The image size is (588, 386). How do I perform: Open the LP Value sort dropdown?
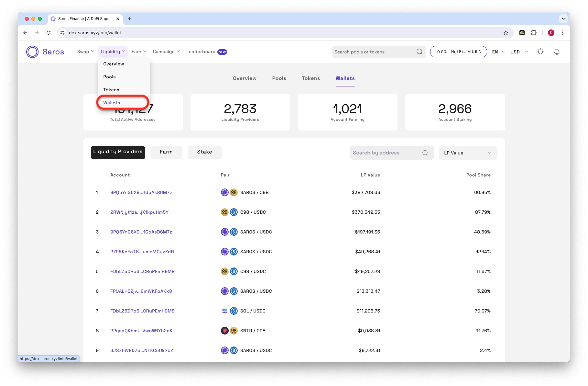pyautogui.click(x=468, y=153)
